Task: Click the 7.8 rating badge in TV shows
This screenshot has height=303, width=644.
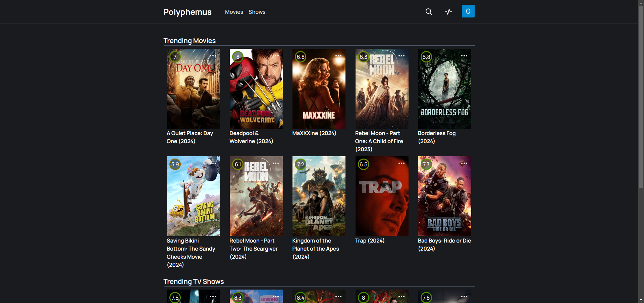Action: [426, 298]
